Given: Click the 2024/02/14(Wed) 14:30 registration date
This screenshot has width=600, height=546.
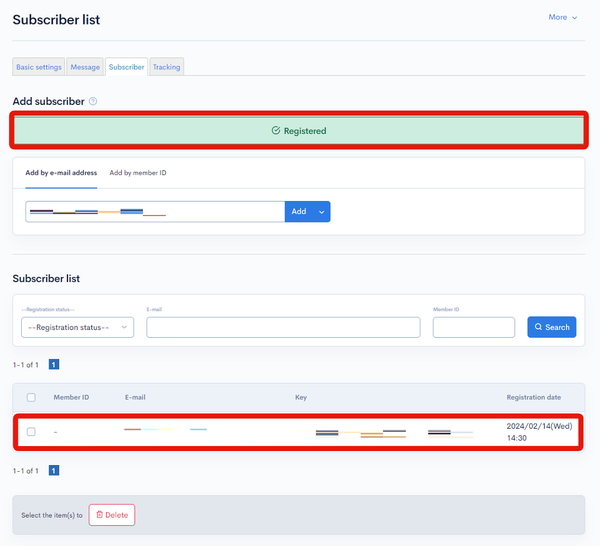Looking at the screenshot, I should pos(539,432).
